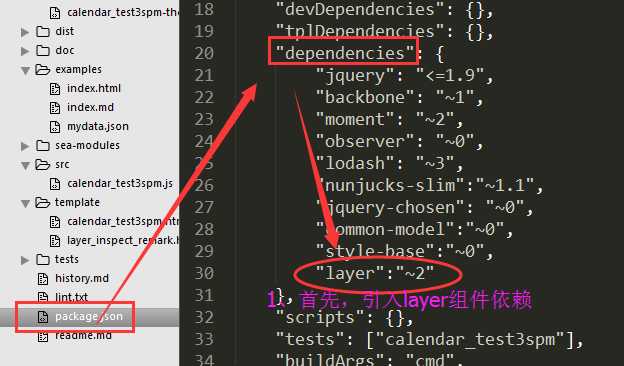
Task: Click file icon beside layer_inspect_remark
Action: click(55, 241)
